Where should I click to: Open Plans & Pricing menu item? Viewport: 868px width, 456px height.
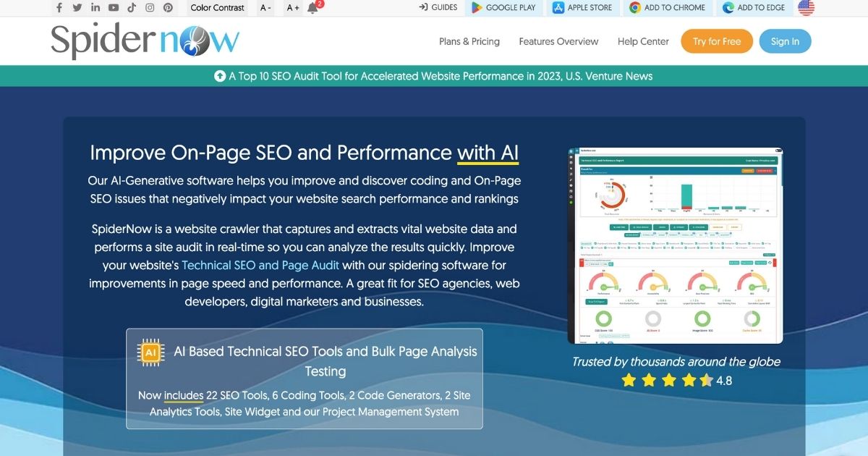(469, 41)
